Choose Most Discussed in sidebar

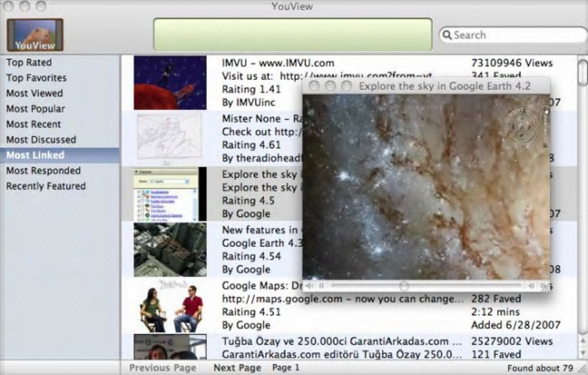point(41,139)
